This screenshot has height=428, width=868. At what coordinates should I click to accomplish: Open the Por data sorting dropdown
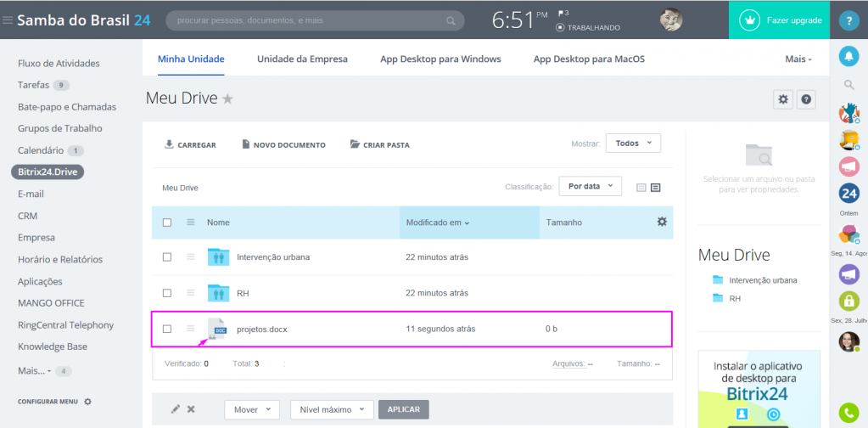pos(590,186)
